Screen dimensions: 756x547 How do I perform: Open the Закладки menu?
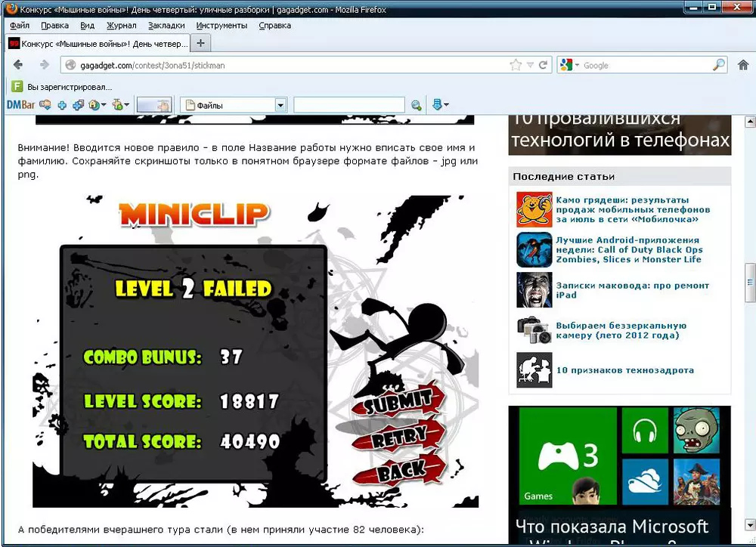(166, 25)
